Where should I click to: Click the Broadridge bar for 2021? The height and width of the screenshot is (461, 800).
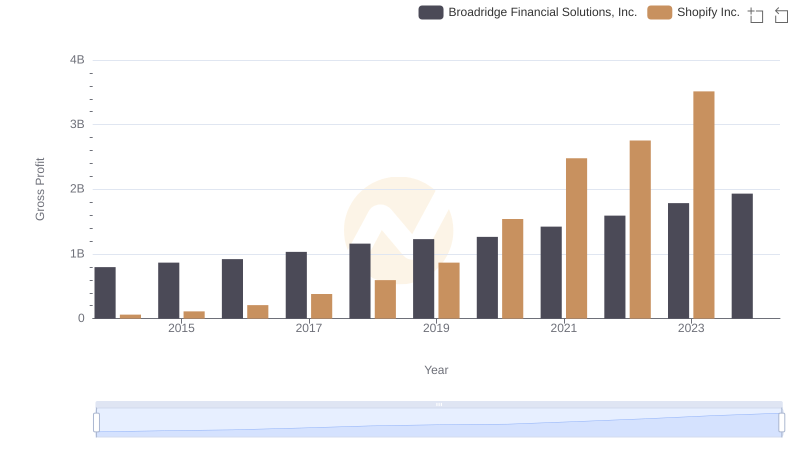(551, 273)
